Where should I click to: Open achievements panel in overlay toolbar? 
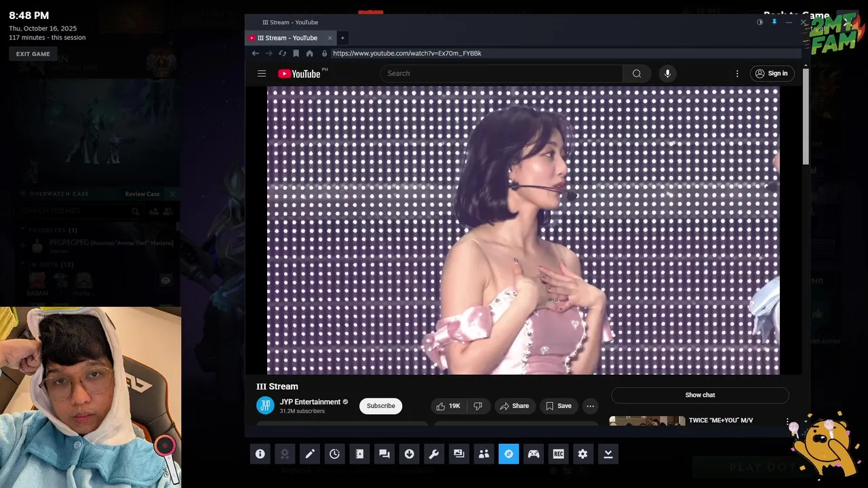(285, 454)
